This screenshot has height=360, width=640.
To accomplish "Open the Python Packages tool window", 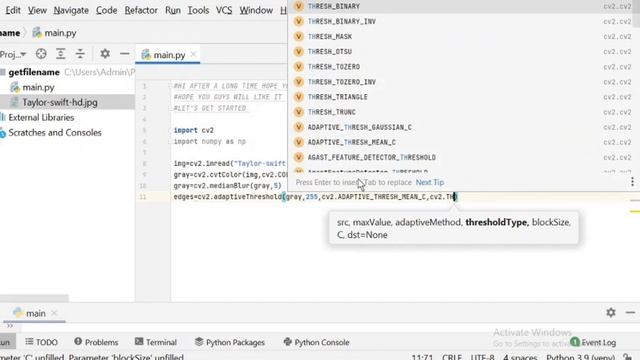I will click(x=230, y=342).
